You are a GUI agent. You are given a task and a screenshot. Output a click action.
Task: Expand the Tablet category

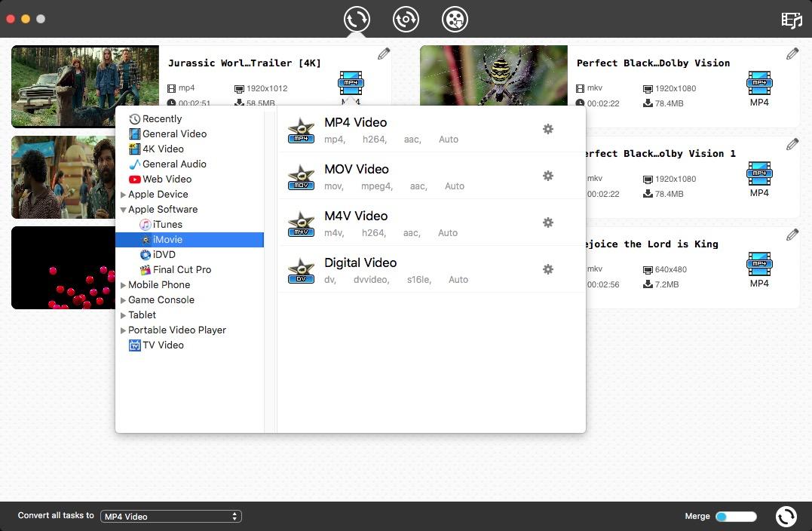coord(123,315)
